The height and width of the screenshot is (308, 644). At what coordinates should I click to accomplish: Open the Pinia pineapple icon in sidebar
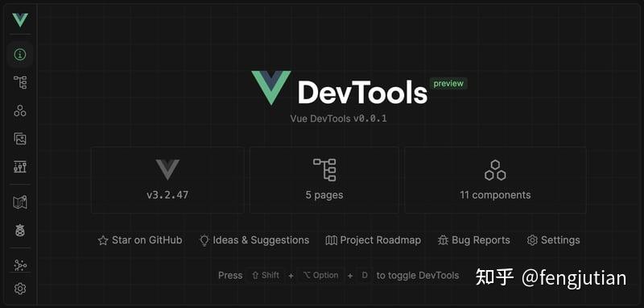19,231
